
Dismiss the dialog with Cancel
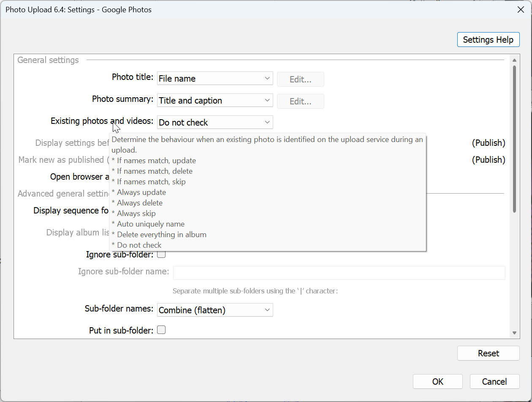tap(494, 382)
